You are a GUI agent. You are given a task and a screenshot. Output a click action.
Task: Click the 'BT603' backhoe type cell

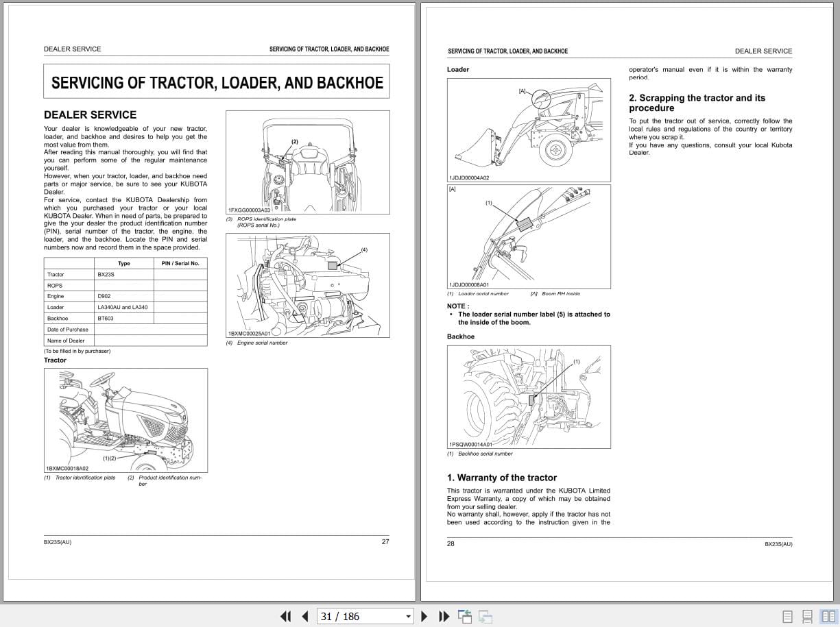pos(124,318)
